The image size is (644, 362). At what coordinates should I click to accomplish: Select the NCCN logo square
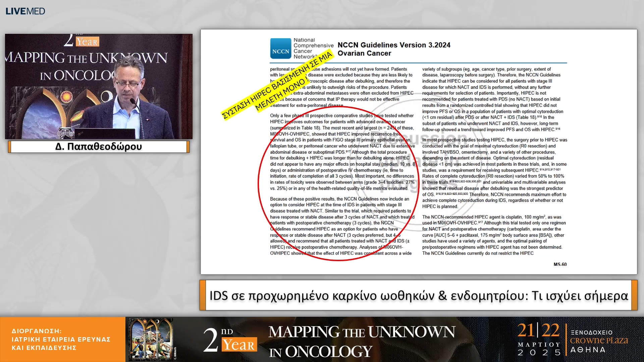pos(280,49)
